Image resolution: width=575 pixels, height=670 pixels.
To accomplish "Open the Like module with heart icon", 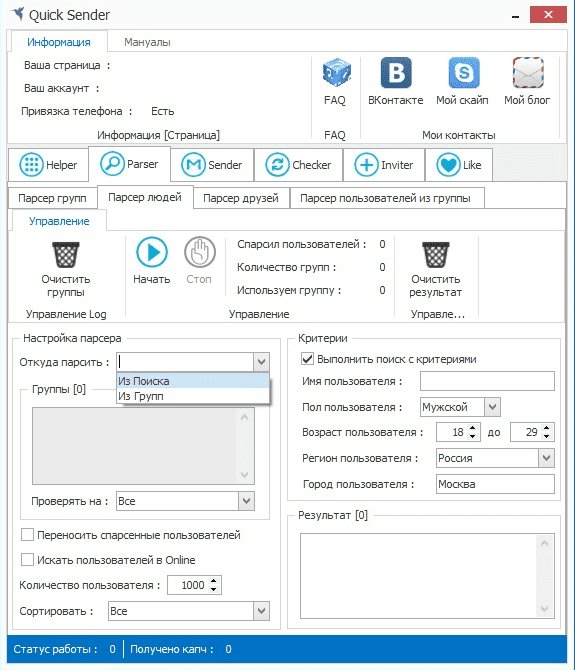I will tap(459, 165).
